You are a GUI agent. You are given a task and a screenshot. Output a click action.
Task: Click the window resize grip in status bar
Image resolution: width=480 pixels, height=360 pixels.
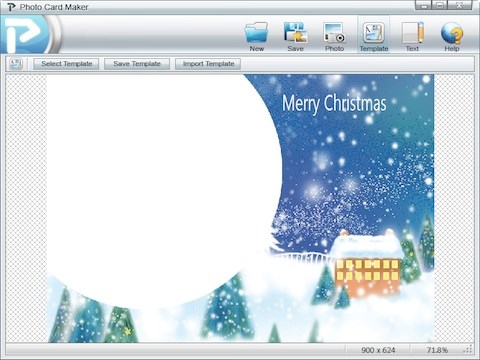point(468,349)
